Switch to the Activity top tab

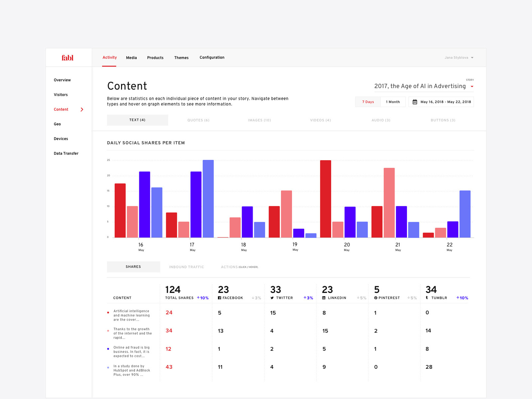109,58
